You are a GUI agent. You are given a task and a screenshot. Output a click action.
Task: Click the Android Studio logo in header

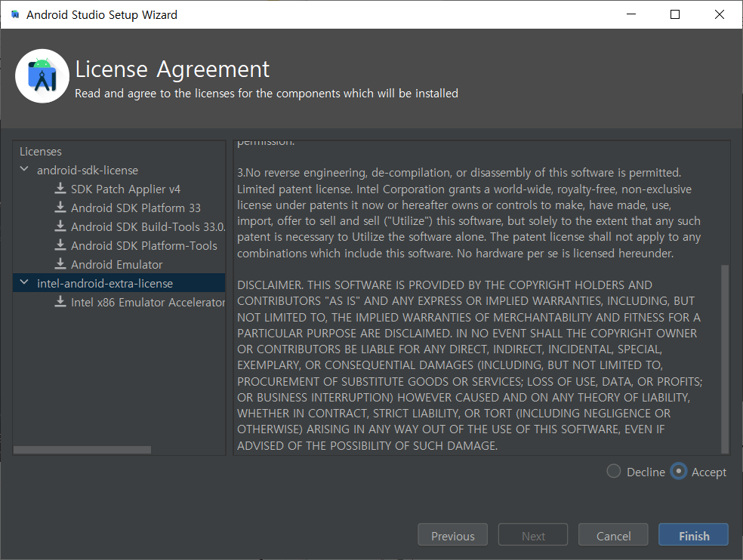(x=42, y=75)
